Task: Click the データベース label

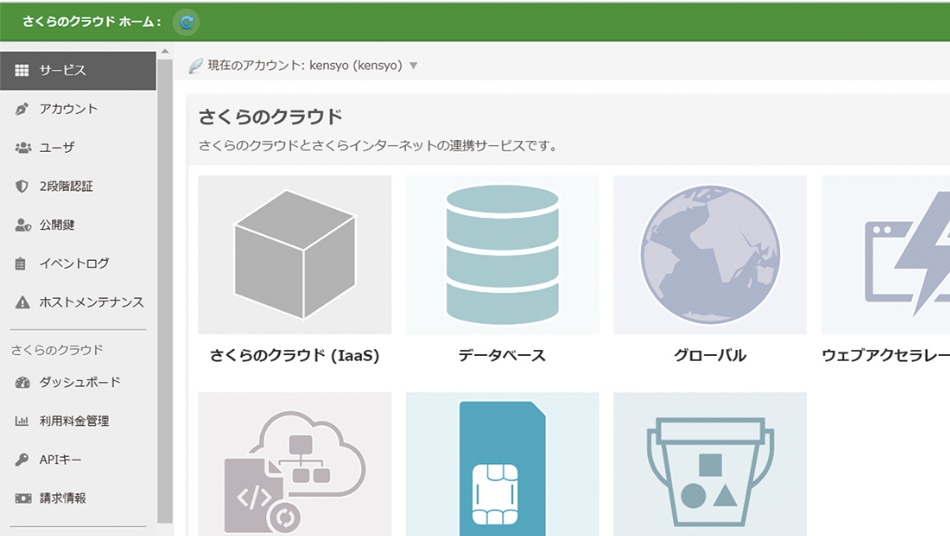Action: point(502,356)
